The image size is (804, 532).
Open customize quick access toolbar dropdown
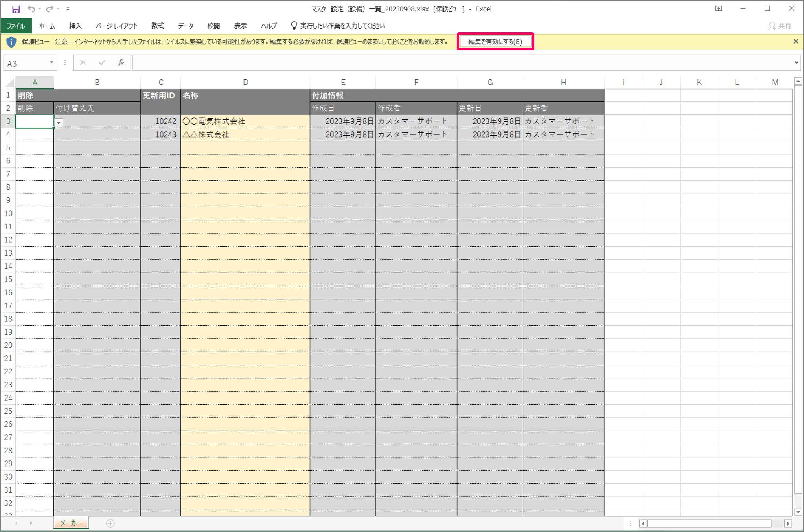[x=68, y=9]
